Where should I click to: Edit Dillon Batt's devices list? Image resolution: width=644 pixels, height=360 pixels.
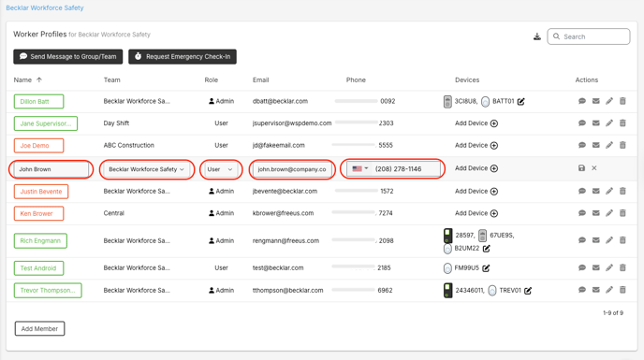tap(520, 101)
